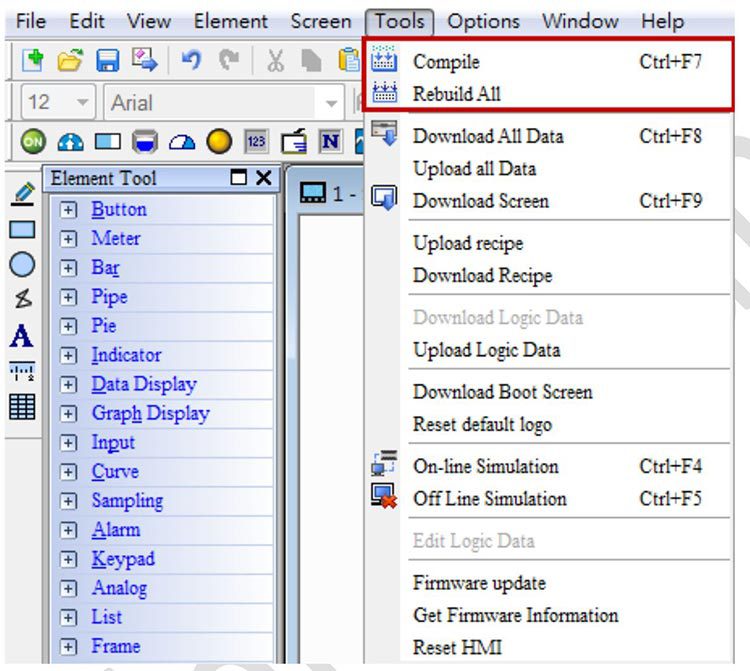Expand the Data Display category
Viewport: 750px width, 671px height.
[68, 385]
